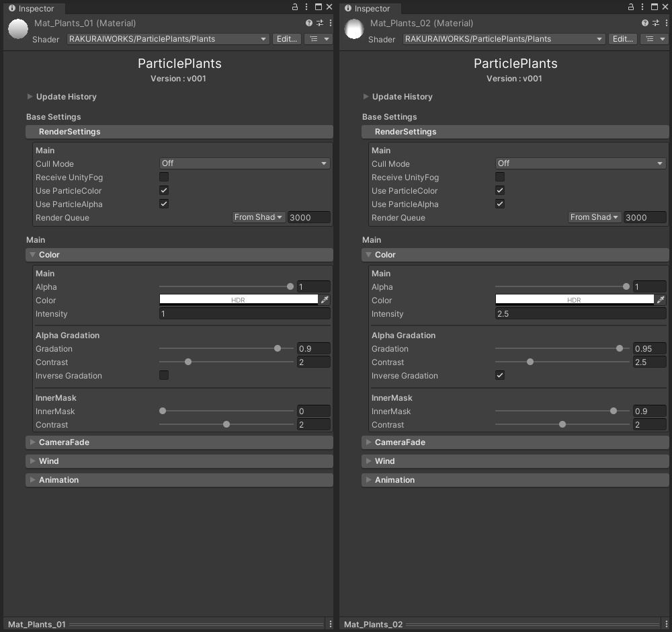
Task: Uncheck Use ParticleAlpha in Mat_Plants_01
Action: tap(164, 204)
